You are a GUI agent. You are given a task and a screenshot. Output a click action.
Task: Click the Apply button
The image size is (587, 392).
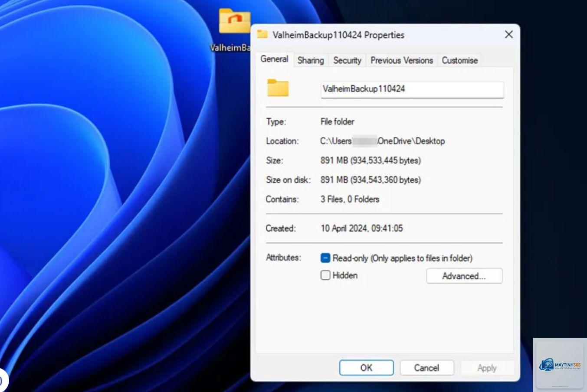tap(487, 368)
